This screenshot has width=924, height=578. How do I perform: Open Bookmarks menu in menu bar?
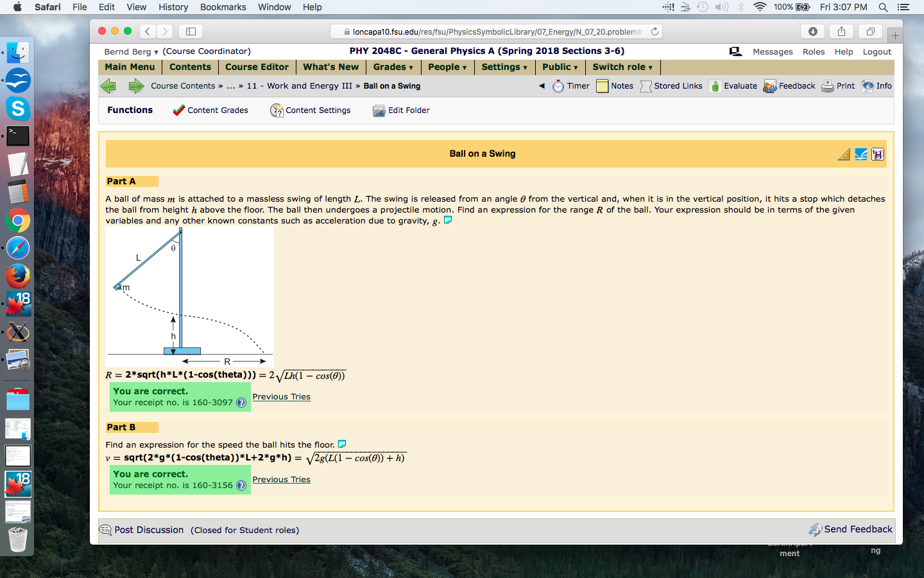tap(223, 7)
